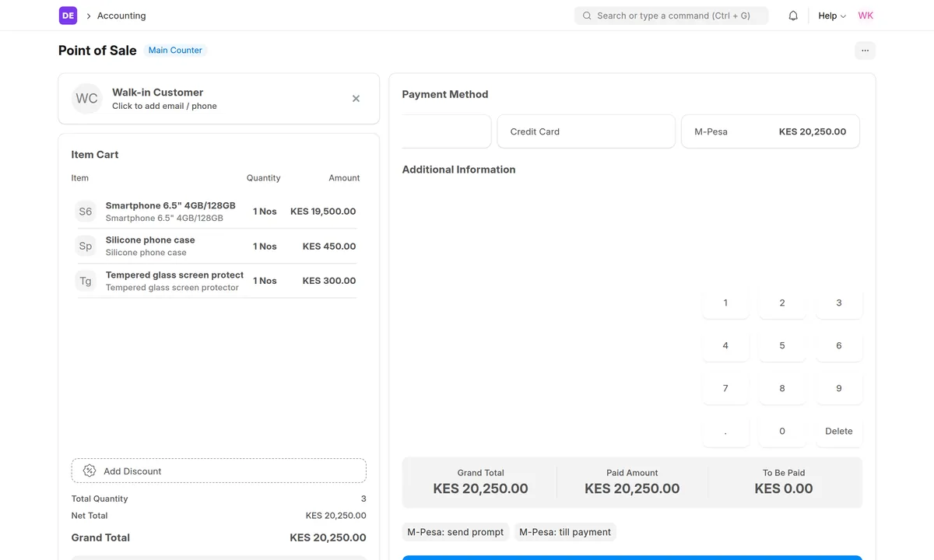Click the S6 smartphone item avatar
The width and height of the screenshot is (934, 560).
pyautogui.click(x=86, y=212)
